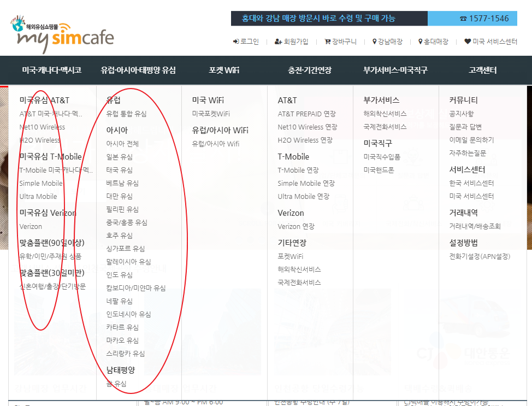Select 해외착신서비스 under 부가서비스
The height and width of the screenshot is (406, 532).
(385, 114)
